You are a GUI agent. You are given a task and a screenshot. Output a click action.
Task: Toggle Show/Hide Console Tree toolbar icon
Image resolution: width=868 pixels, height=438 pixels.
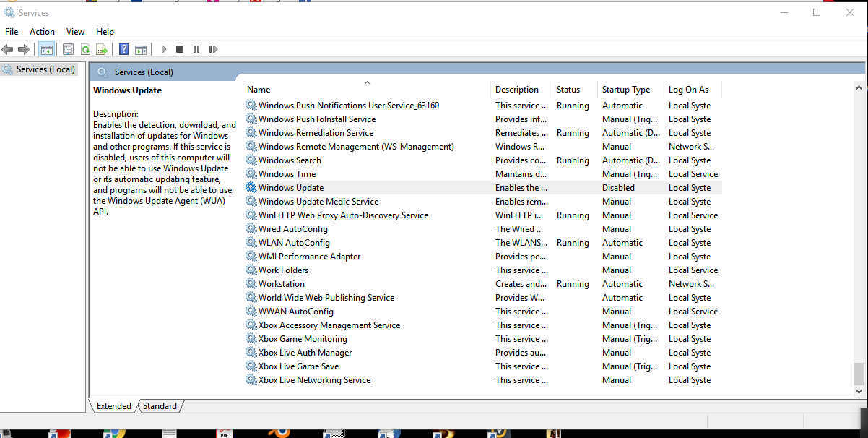46,49
